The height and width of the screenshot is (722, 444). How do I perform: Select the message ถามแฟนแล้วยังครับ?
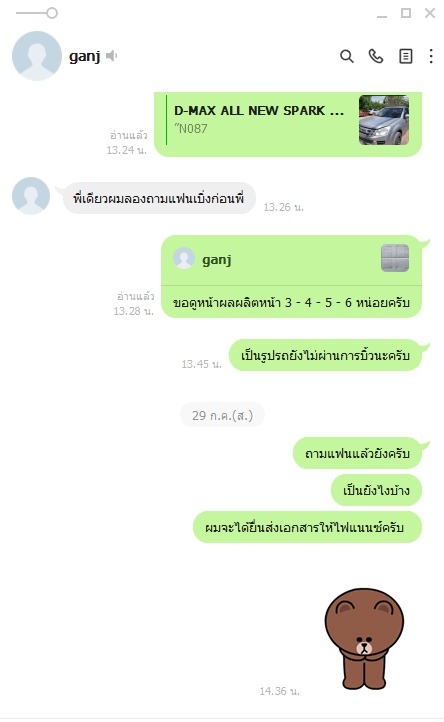click(x=357, y=453)
